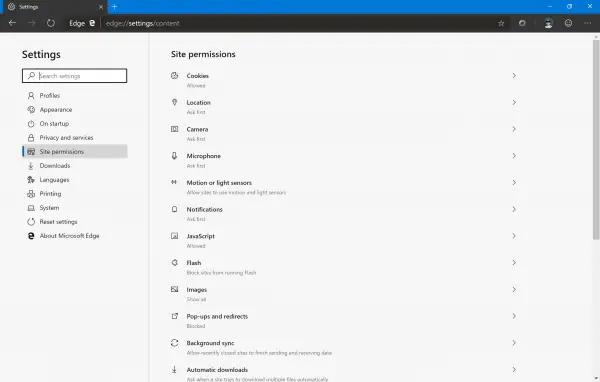Click the Automatic downloads arrow icon
This screenshot has height=382, width=600.
(174, 369)
